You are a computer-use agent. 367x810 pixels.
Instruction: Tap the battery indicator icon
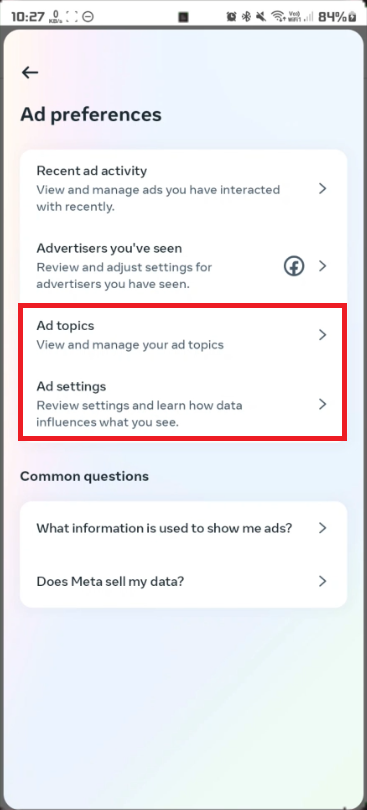point(353,17)
